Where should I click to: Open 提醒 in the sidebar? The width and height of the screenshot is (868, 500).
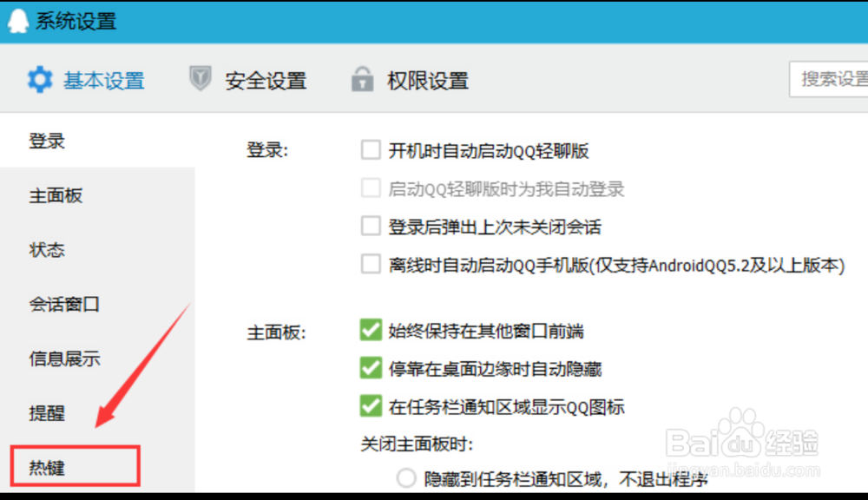(47, 413)
